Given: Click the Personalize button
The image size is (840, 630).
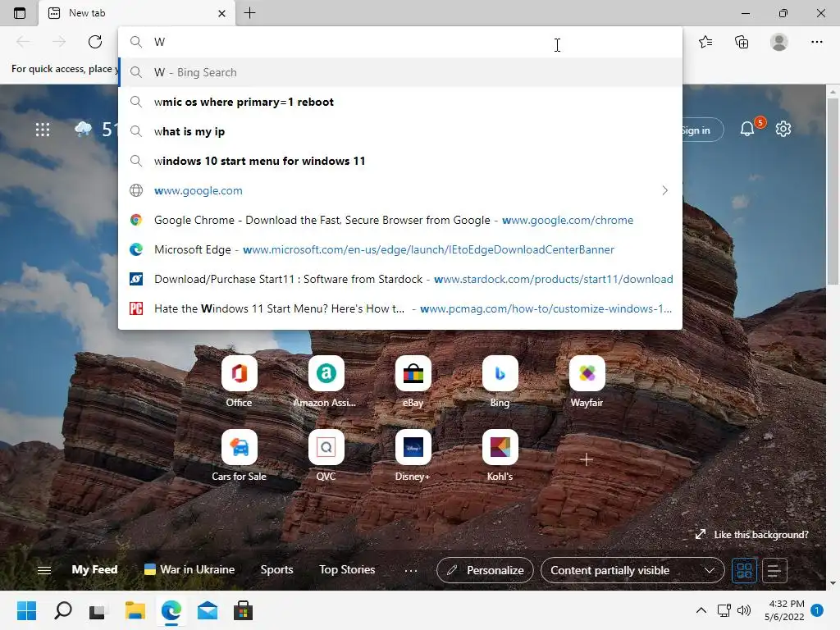Looking at the screenshot, I should 485,570.
